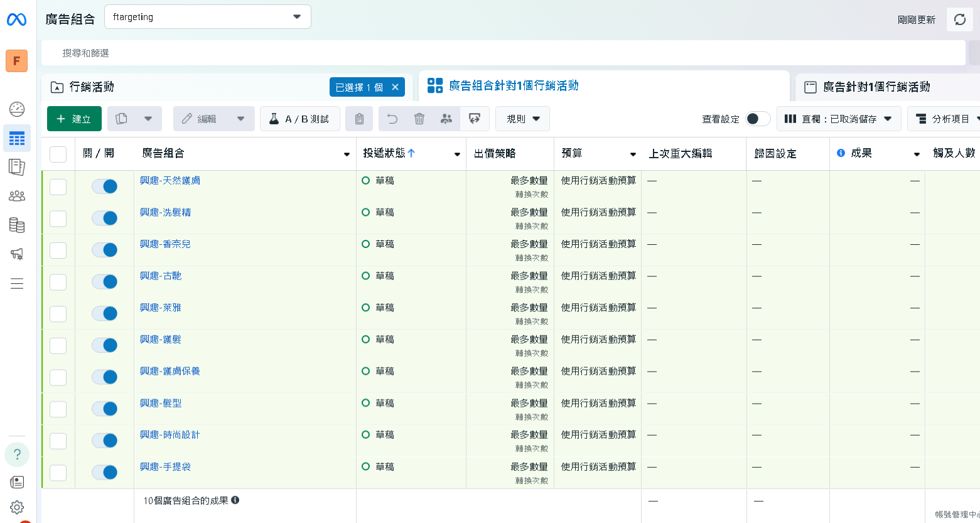Open the 規則 dropdown
The width and height of the screenshot is (980, 523).
pos(522,119)
